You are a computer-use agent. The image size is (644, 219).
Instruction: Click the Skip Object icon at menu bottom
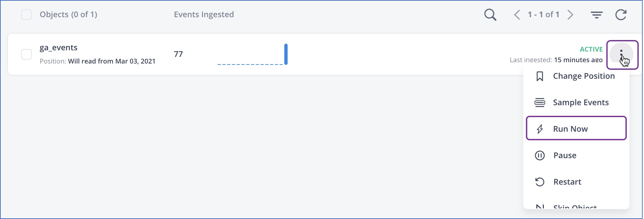[x=540, y=207]
